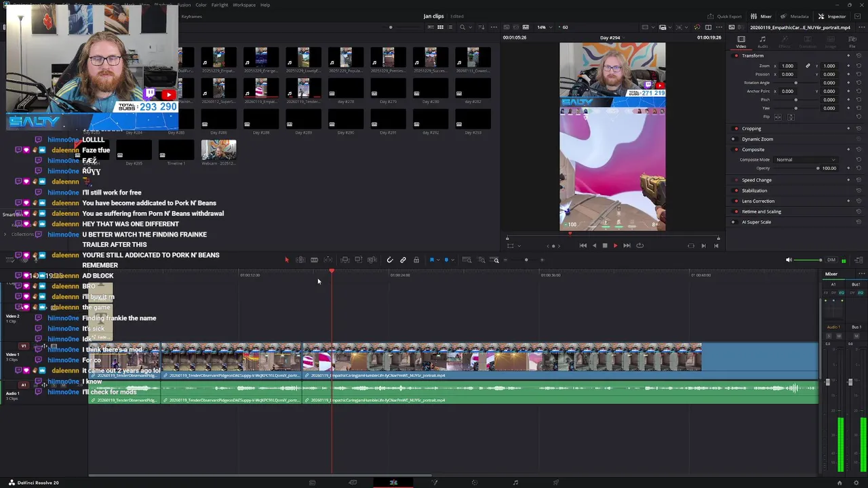Viewport: 868px width, 488px height.
Task: Open the Fairlight menu
Action: pyautogui.click(x=220, y=5)
